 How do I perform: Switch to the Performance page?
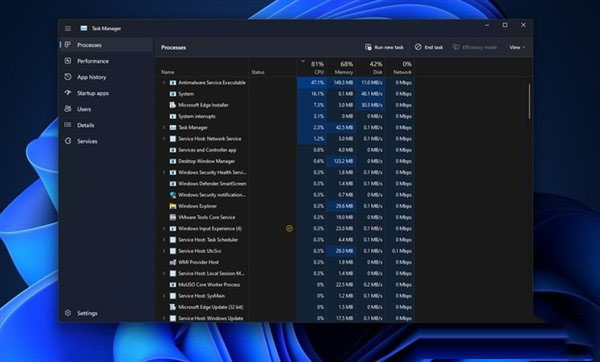pyautogui.click(x=107, y=61)
